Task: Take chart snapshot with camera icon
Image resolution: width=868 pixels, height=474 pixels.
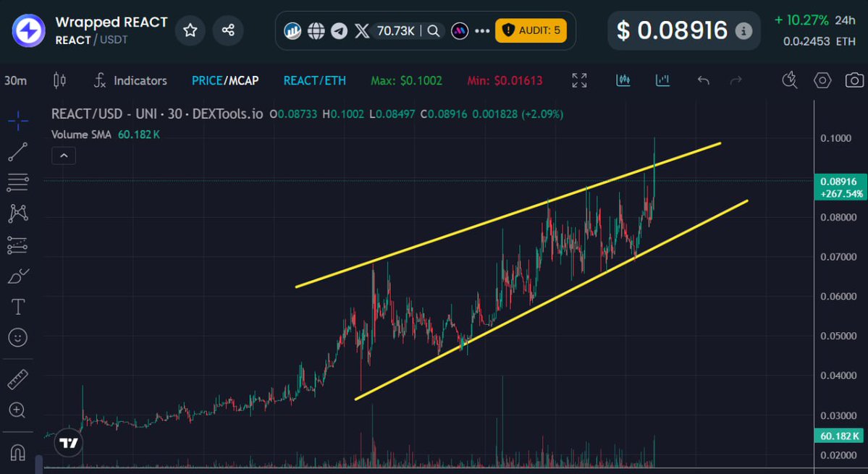Action: pos(855,81)
